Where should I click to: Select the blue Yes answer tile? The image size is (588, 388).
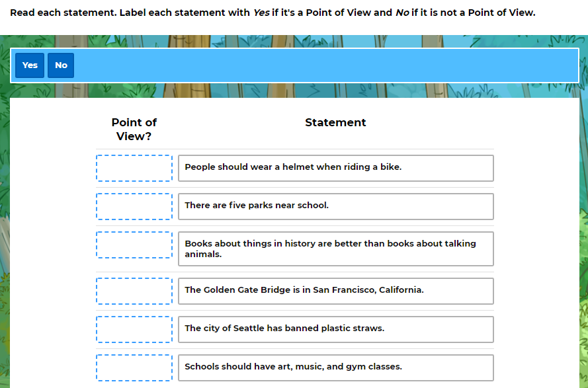pos(30,65)
